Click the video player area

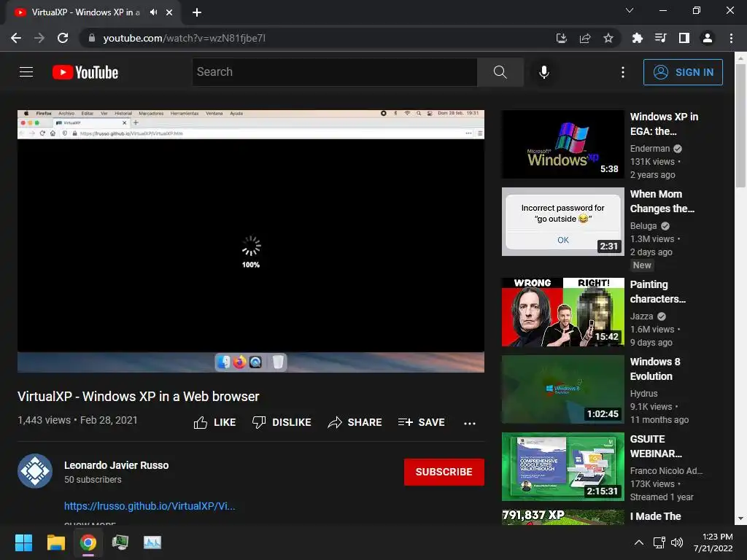[251, 241]
